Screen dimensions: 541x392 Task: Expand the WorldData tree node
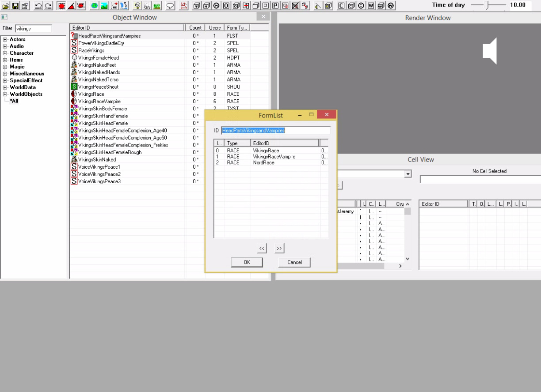[5, 87]
